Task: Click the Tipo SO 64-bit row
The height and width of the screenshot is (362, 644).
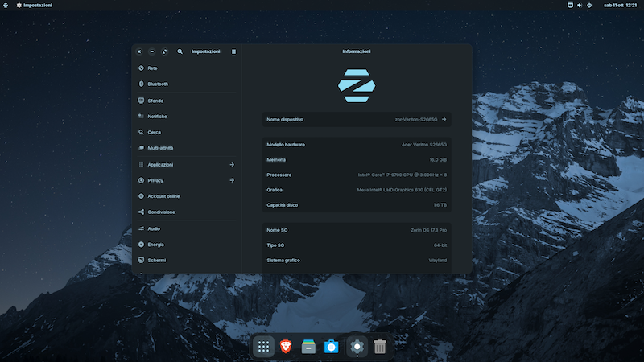Action: [357, 245]
